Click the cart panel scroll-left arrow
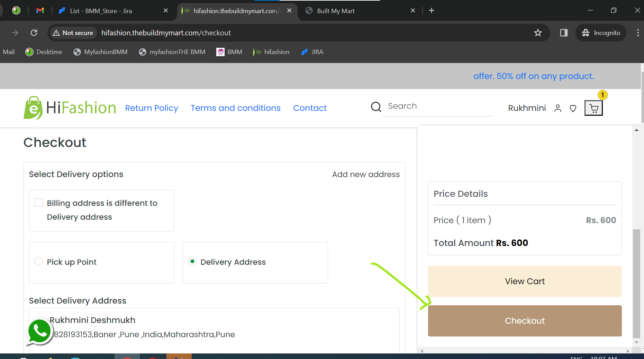Image resolution: width=644 pixels, height=359 pixels. click(x=422, y=351)
